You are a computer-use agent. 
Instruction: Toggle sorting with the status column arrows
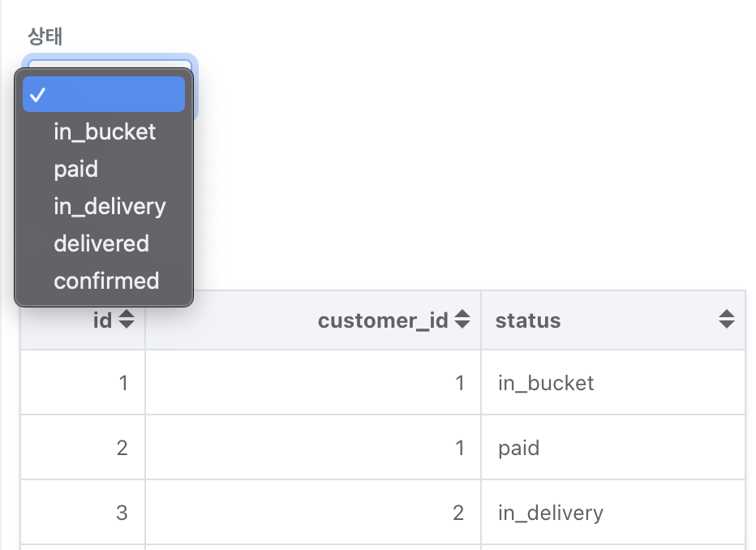click(726, 320)
